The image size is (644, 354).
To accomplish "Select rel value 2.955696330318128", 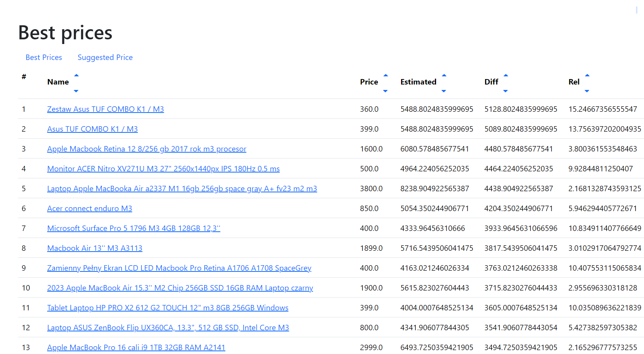I will (x=603, y=288).
